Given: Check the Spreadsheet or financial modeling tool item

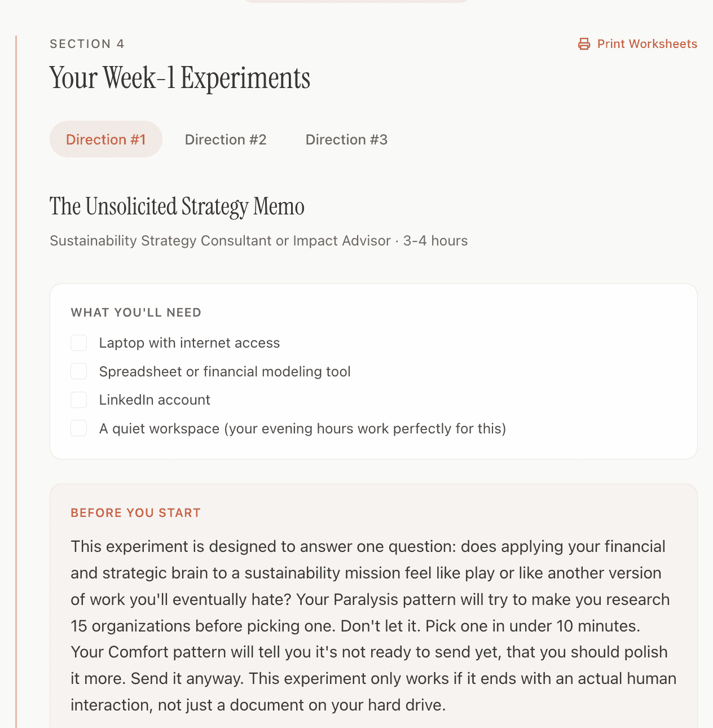Looking at the screenshot, I should coord(78,371).
